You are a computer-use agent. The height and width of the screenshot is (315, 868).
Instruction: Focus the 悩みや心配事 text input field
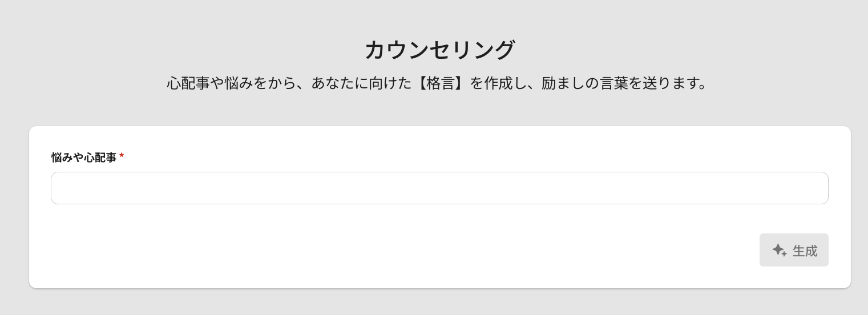(x=439, y=188)
